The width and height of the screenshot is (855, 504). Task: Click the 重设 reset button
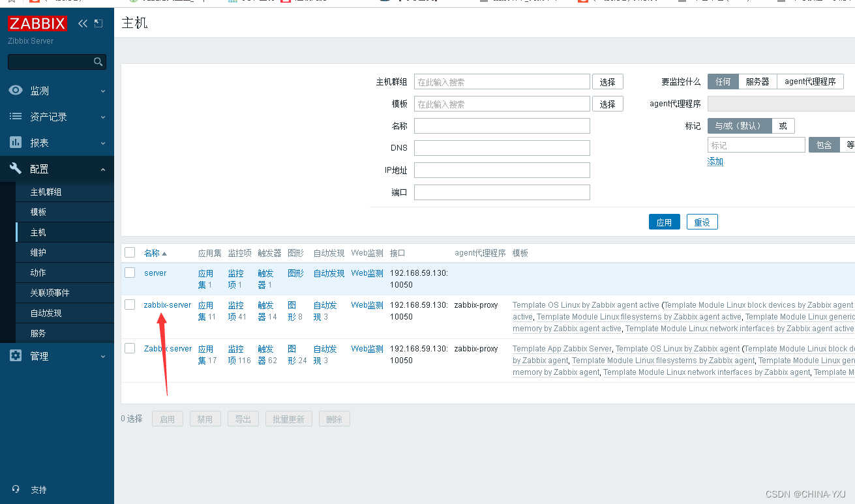pos(702,222)
